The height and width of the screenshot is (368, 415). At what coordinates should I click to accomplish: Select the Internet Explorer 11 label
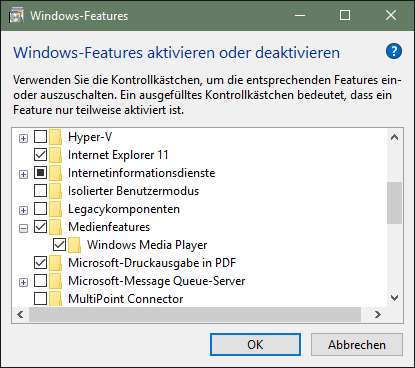click(x=118, y=155)
